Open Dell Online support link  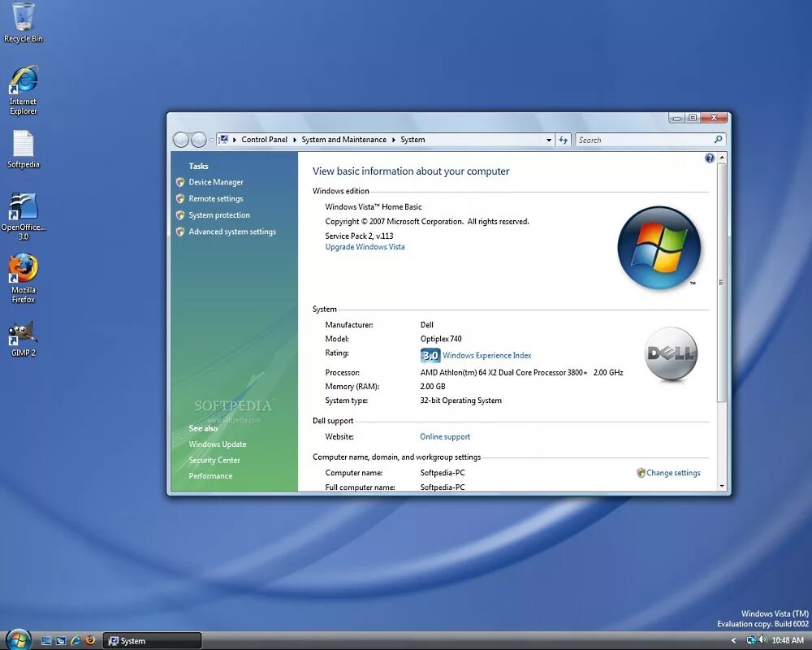[x=445, y=437]
